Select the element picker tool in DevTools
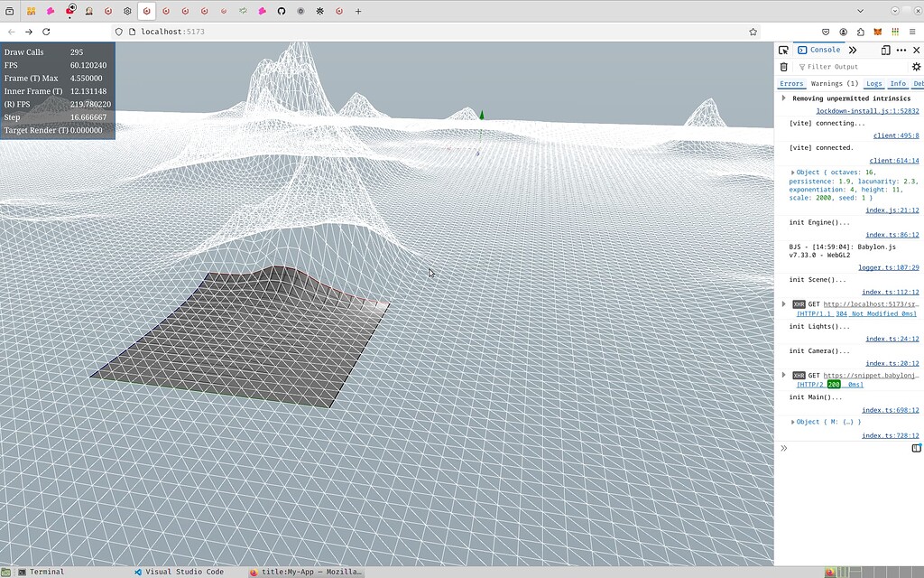Screen dimensions: 924x578 pos(784,50)
